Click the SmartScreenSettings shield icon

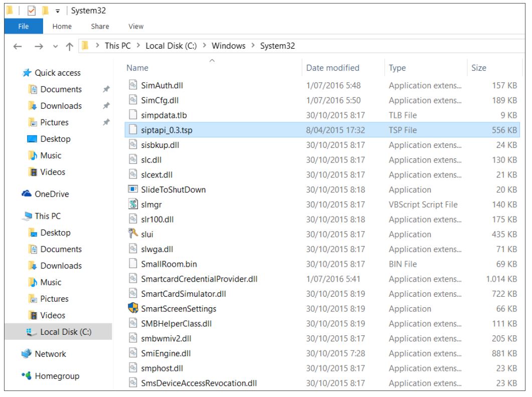(x=132, y=309)
